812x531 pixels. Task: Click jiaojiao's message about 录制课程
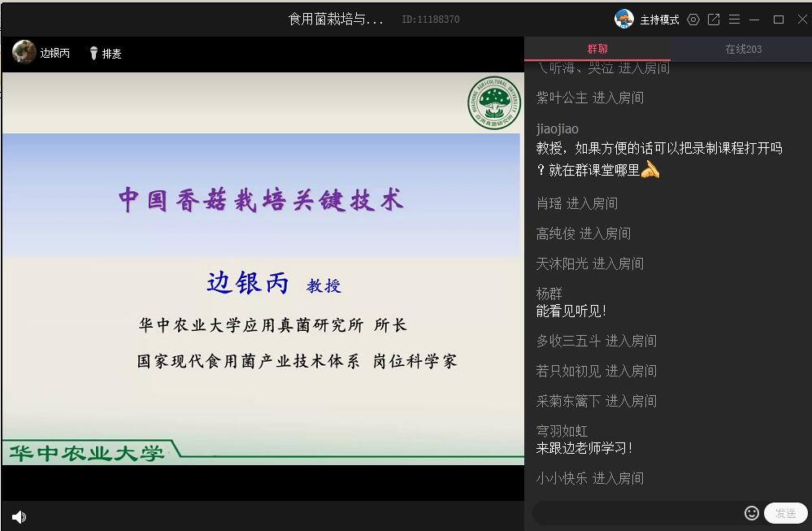tap(658, 159)
